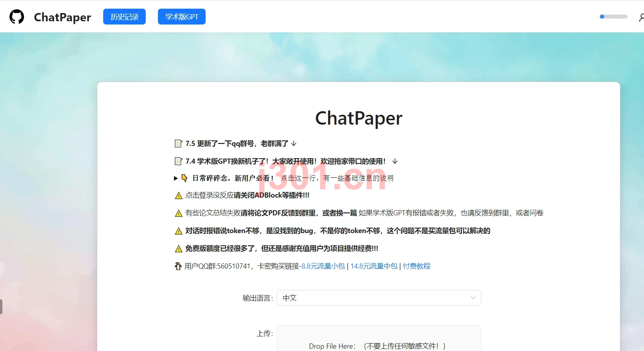Go to 学术版GPT
Image resolution: width=644 pixels, height=351 pixels.
tap(182, 17)
